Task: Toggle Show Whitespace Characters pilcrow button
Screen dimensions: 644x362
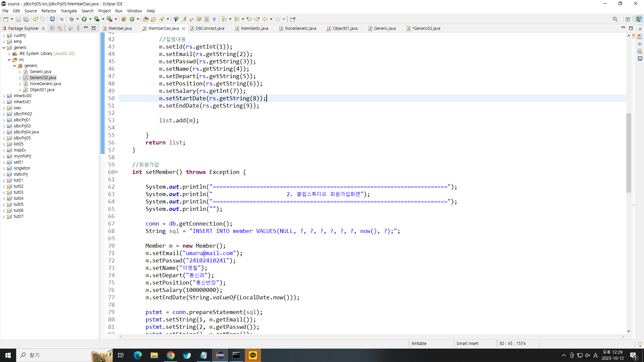Action: pos(214,19)
